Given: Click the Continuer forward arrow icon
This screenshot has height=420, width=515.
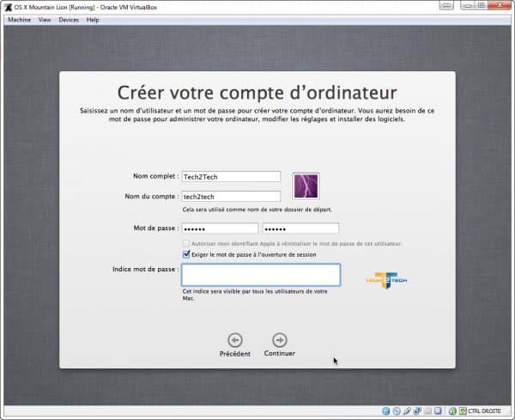Looking at the screenshot, I should pyautogui.click(x=279, y=339).
